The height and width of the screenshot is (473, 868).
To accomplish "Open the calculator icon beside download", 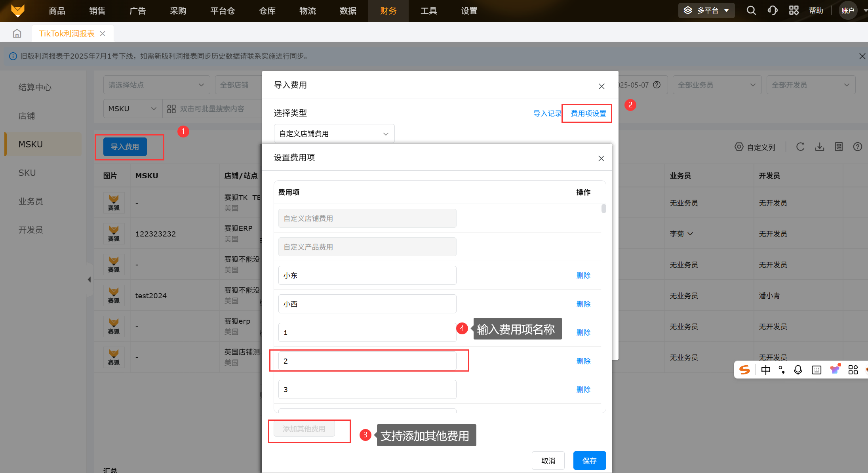I will pos(839,147).
